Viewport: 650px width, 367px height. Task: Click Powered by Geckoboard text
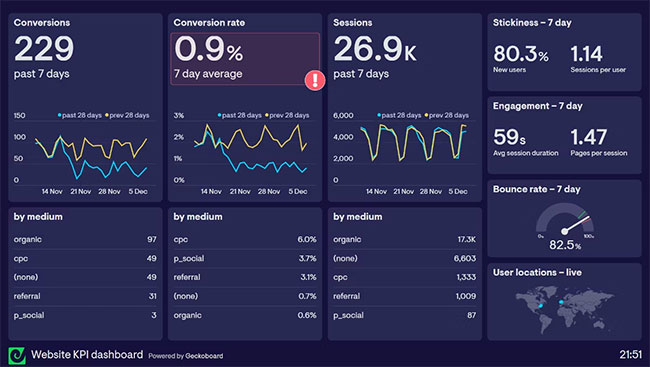[x=186, y=356]
